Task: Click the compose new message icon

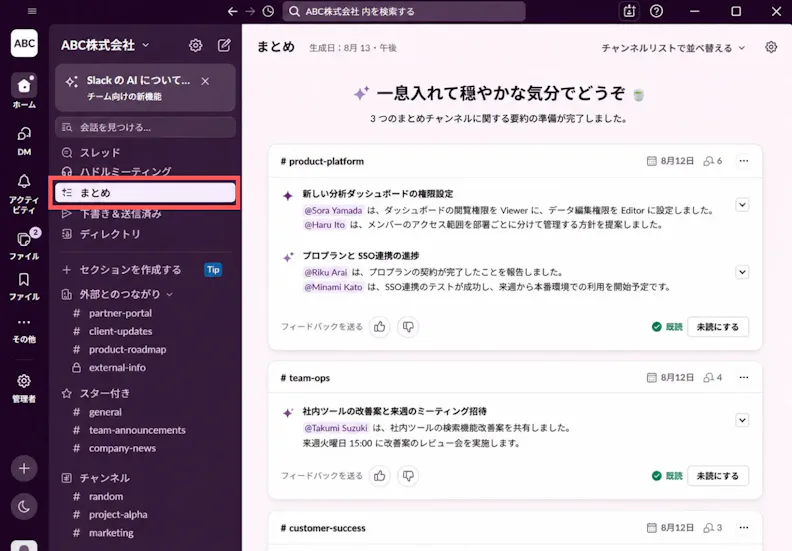Action: pos(224,45)
